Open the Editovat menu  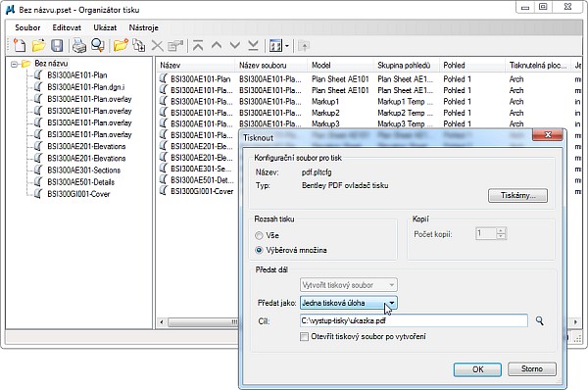pos(67,27)
